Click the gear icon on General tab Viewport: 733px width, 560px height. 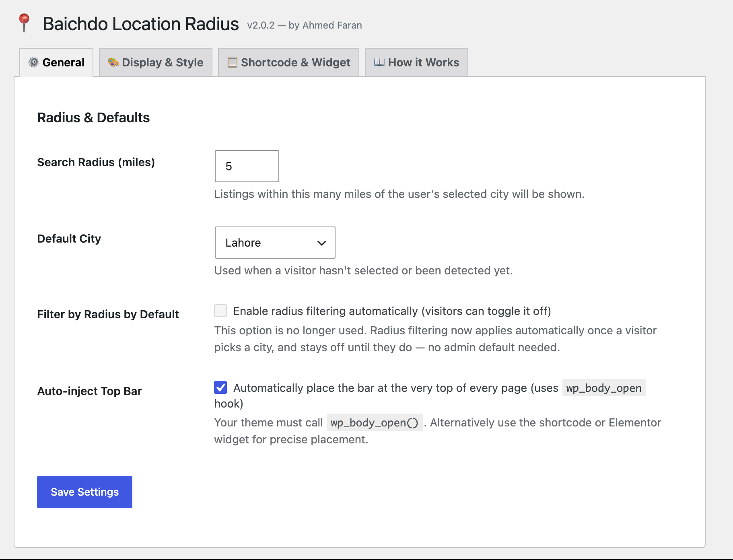[34, 62]
